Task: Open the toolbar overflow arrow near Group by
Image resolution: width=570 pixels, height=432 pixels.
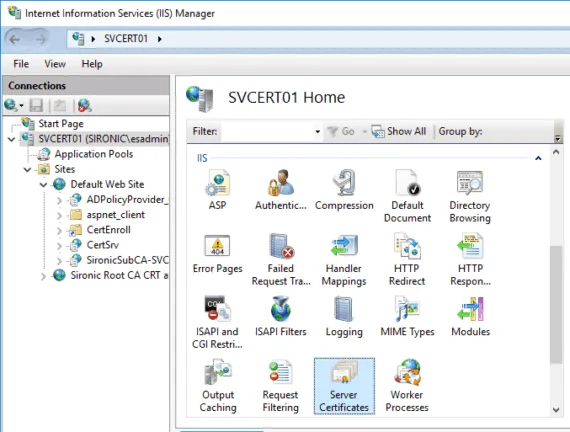Action: [x=558, y=139]
